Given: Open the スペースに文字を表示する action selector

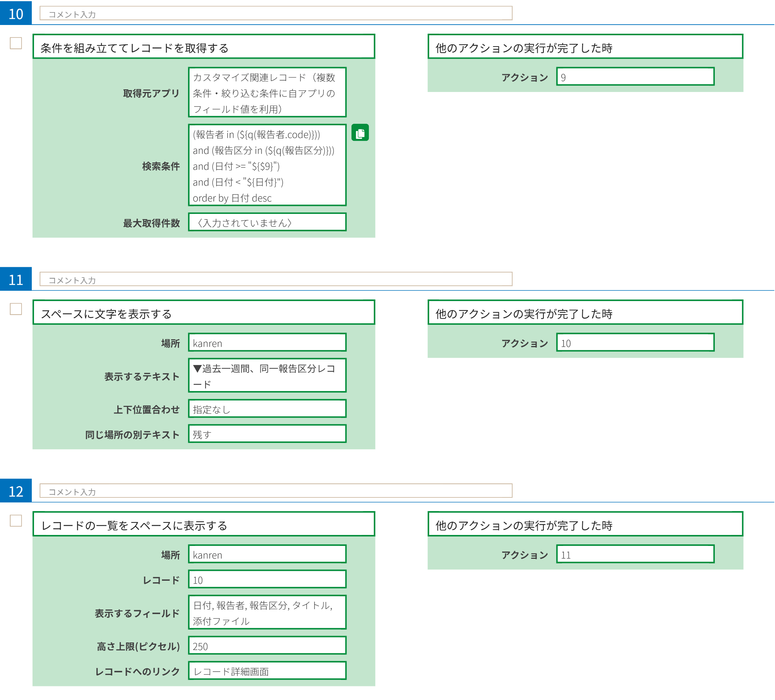Looking at the screenshot, I should click(x=204, y=313).
